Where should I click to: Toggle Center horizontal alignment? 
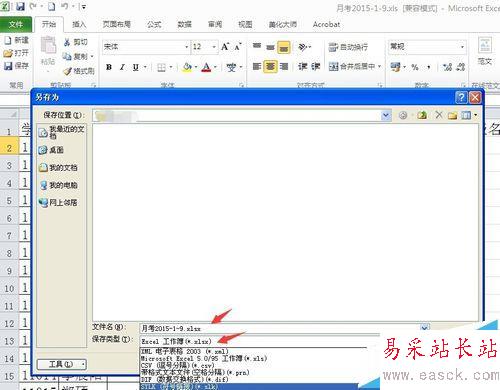click(270, 67)
